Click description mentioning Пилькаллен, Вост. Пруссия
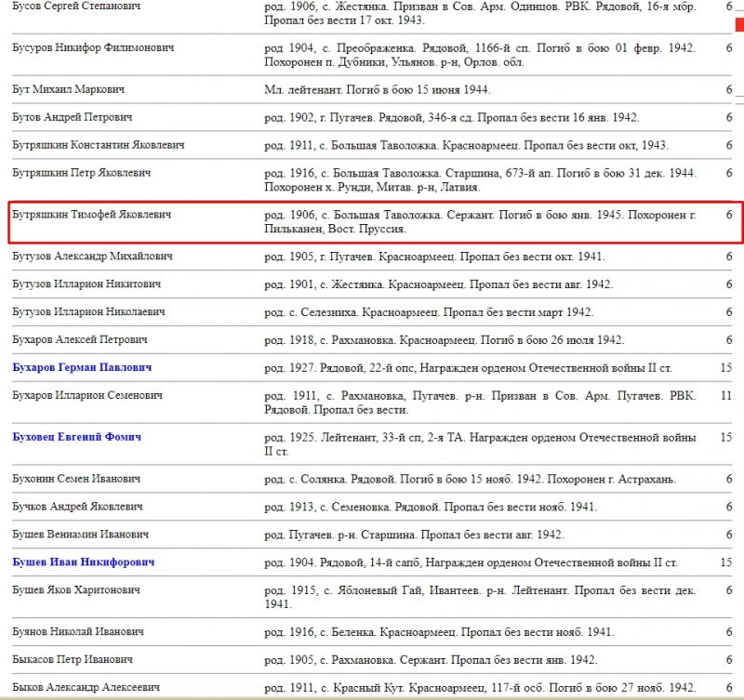This screenshot has width=744, height=700. (480, 221)
